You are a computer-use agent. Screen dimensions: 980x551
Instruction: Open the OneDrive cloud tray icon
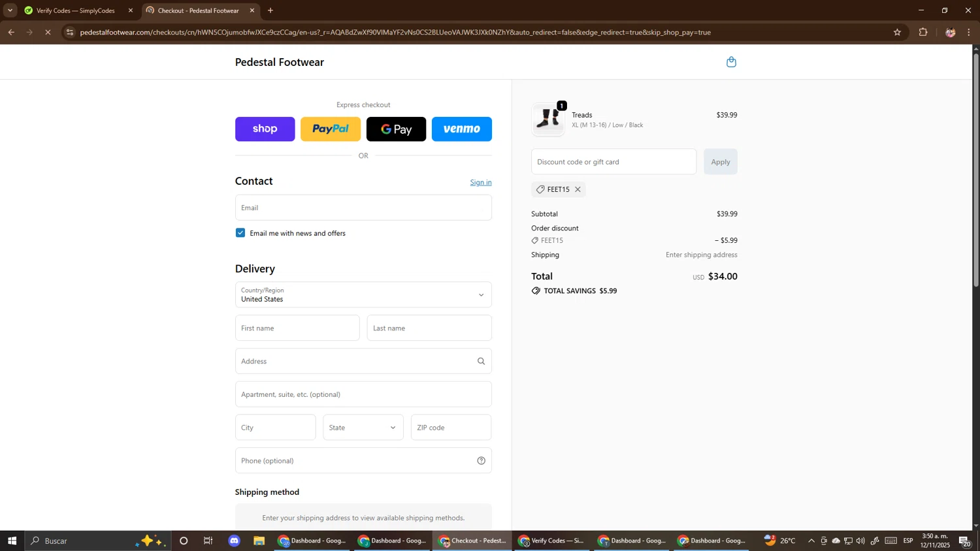click(x=836, y=541)
